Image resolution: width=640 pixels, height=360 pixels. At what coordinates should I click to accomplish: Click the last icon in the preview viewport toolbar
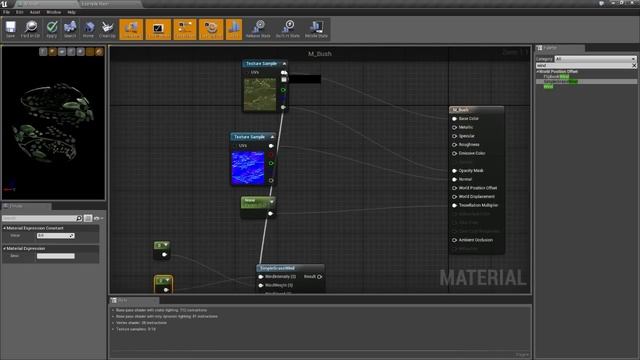[x=99, y=51]
